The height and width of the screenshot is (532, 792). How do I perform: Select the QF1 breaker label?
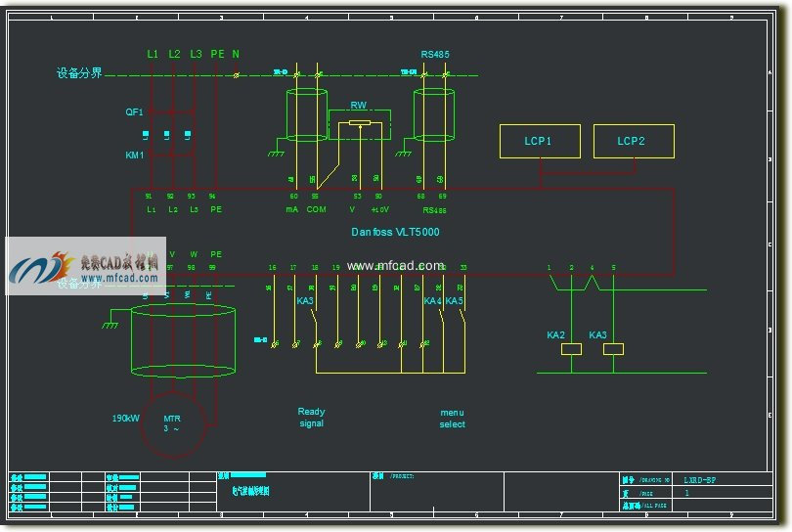click(x=134, y=112)
